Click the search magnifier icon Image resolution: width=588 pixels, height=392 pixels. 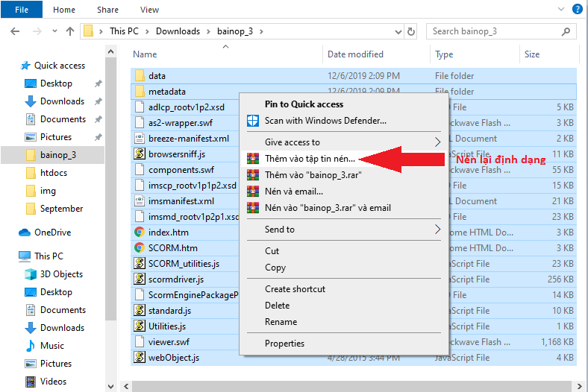[x=566, y=31]
